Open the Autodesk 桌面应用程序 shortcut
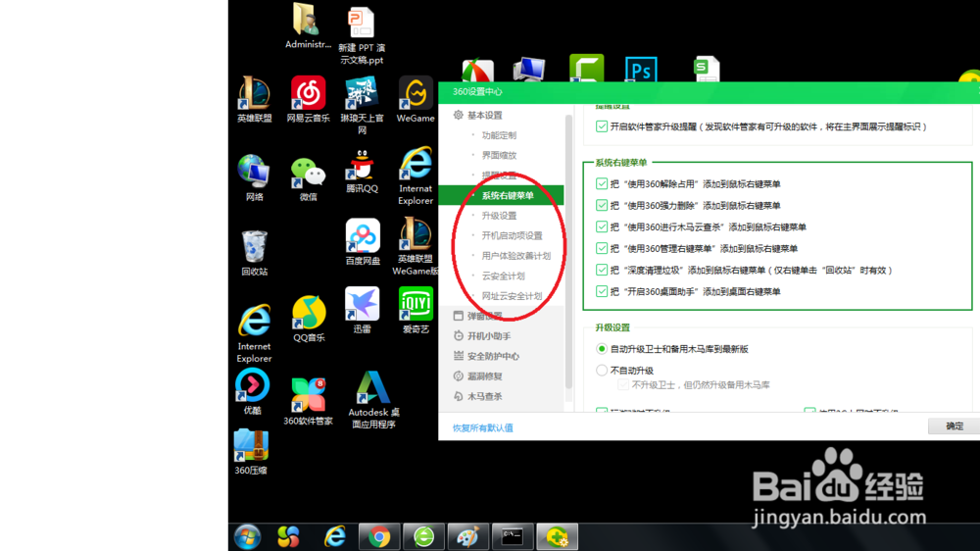 [x=373, y=399]
